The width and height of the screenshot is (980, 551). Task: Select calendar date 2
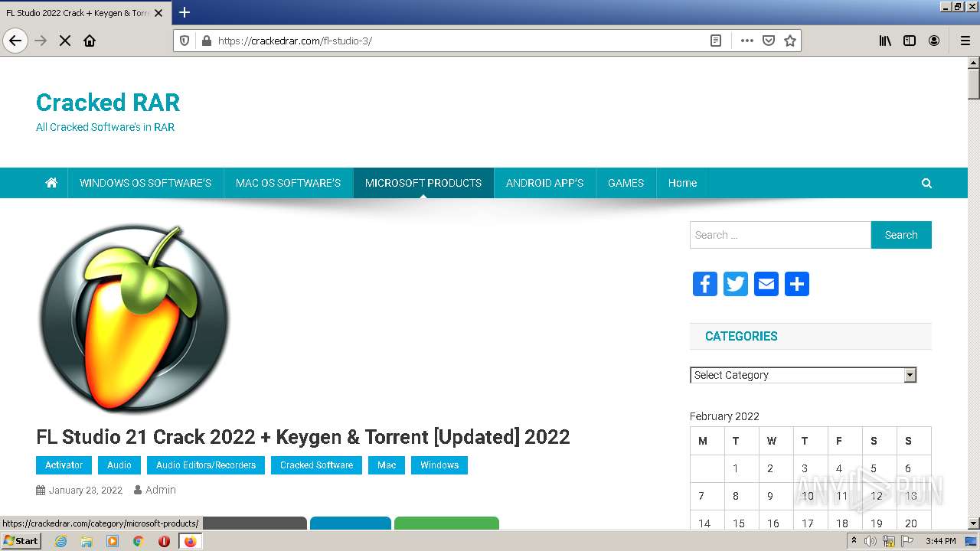pyautogui.click(x=770, y=468)
